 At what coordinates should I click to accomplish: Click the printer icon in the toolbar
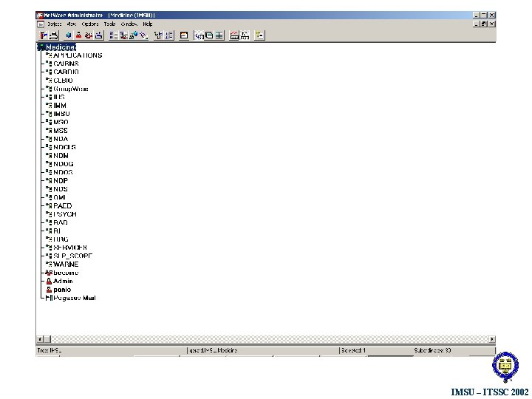coord(54,35)
